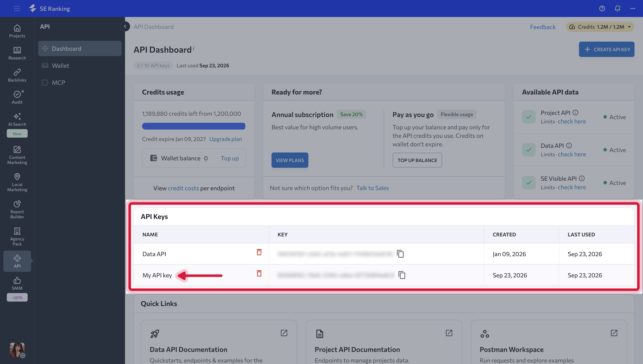Open the Audit section
This screenshot has height=364, width=643.
point(17,97)
